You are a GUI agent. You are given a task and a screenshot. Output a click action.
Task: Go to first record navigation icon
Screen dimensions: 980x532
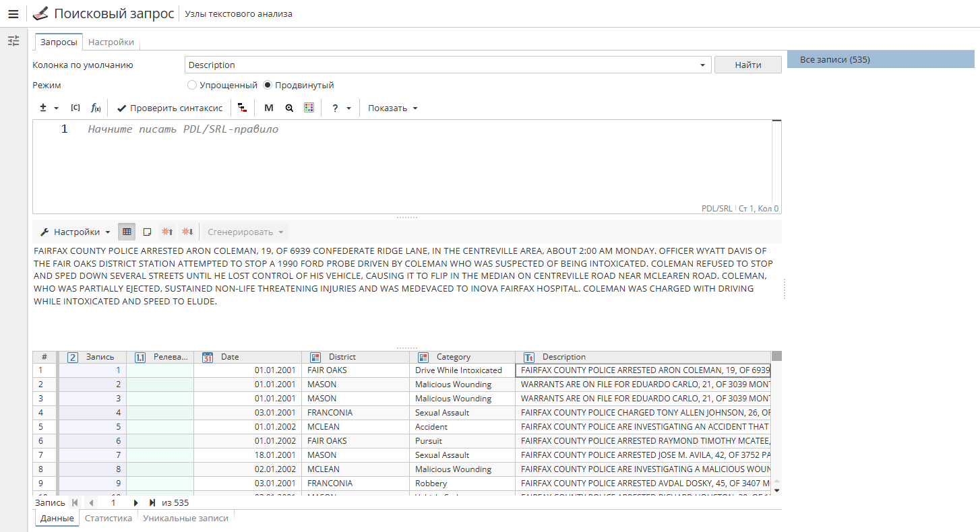74,502
